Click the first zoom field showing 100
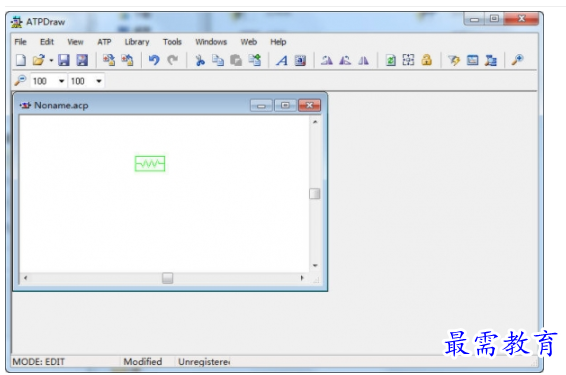The height and width of the screenshot is (375, 566). click(44, 81)
